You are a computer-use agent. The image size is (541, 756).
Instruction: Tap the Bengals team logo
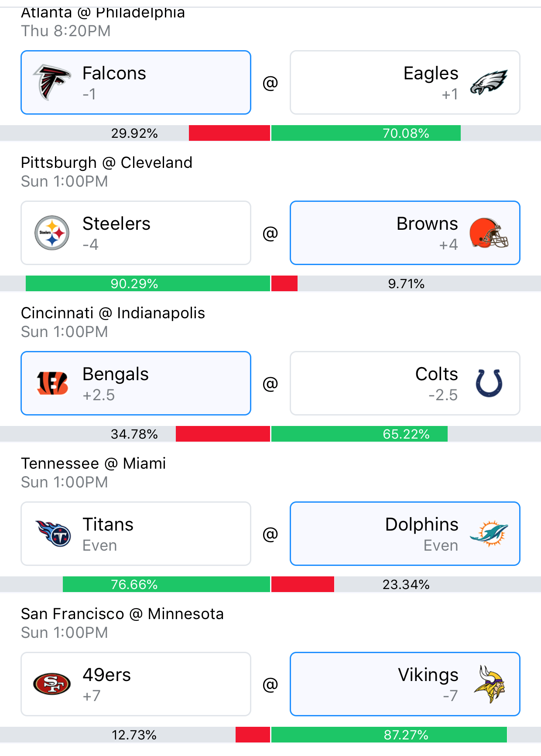[x=52, y=383]
